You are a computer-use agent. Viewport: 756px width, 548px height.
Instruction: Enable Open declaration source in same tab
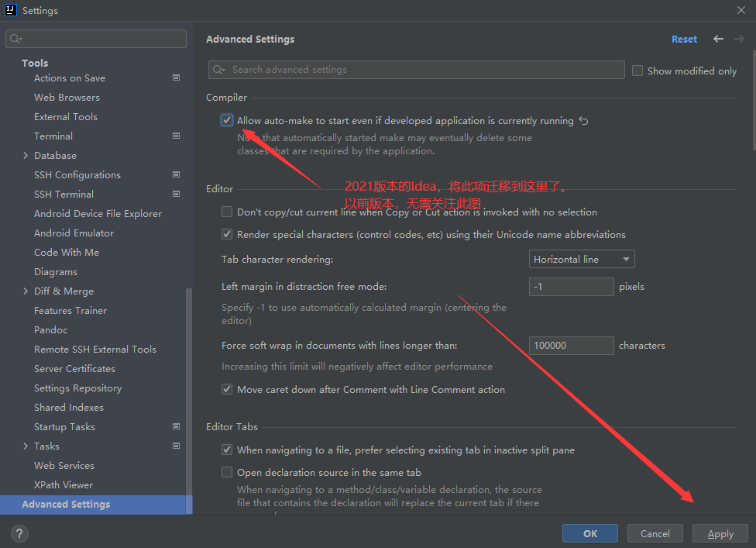click(227, 472)
